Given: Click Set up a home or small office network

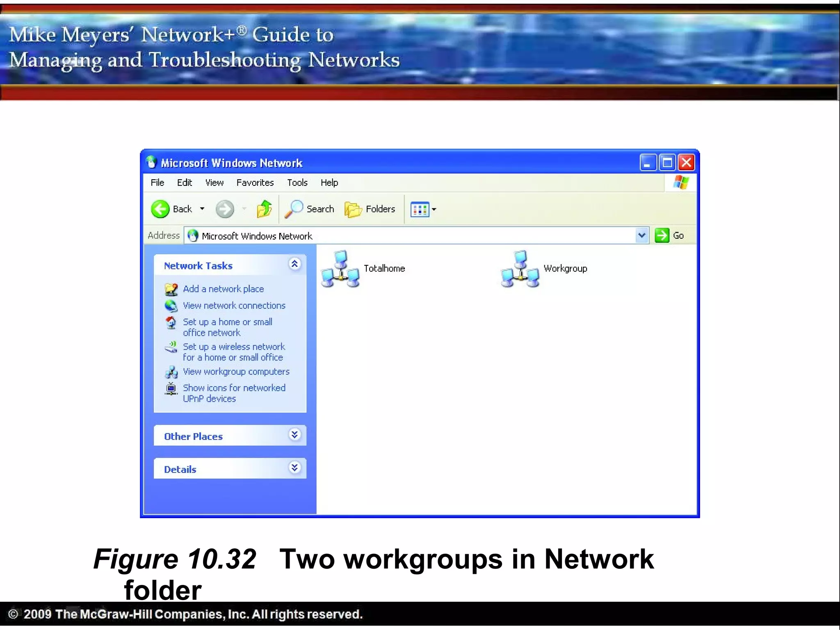Looking at the screenshot, I should point(228,327).
